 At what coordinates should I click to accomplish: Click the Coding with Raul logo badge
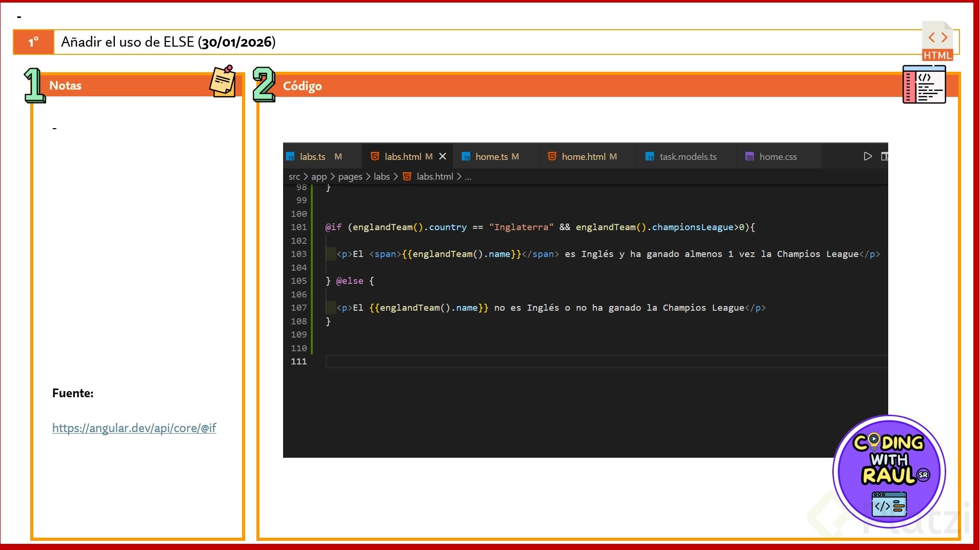(x=889, y=471)
